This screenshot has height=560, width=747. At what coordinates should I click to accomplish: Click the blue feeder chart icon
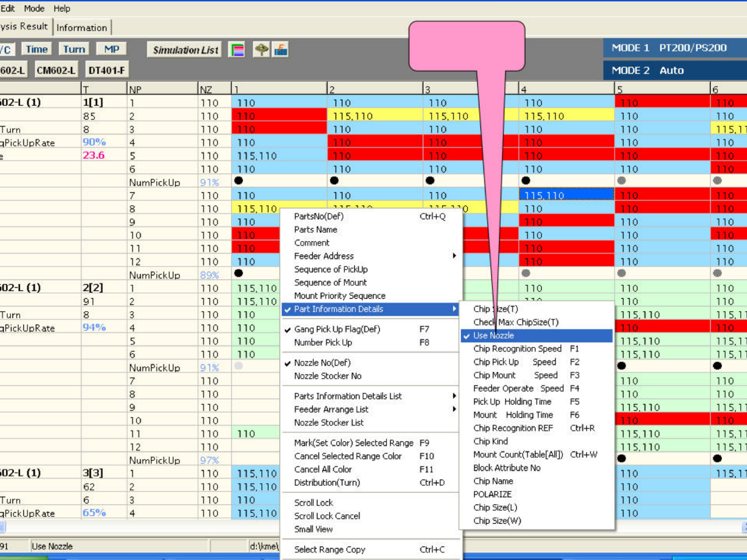[281, 50]
